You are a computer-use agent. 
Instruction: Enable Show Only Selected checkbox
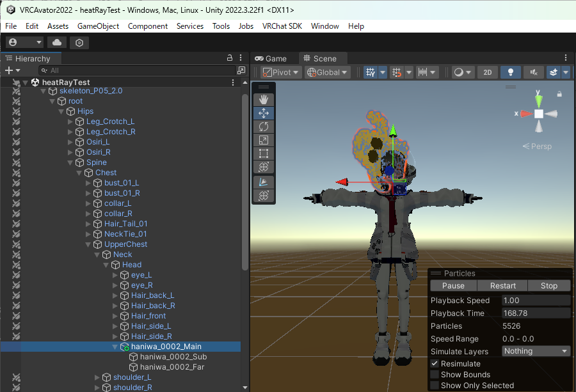coord(435,386)
